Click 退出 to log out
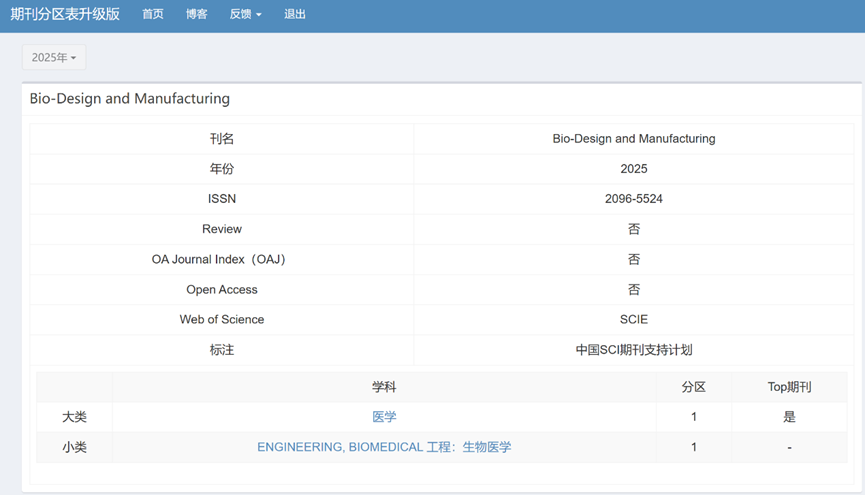Screen dimensions: 865x495 click(295, 14)
